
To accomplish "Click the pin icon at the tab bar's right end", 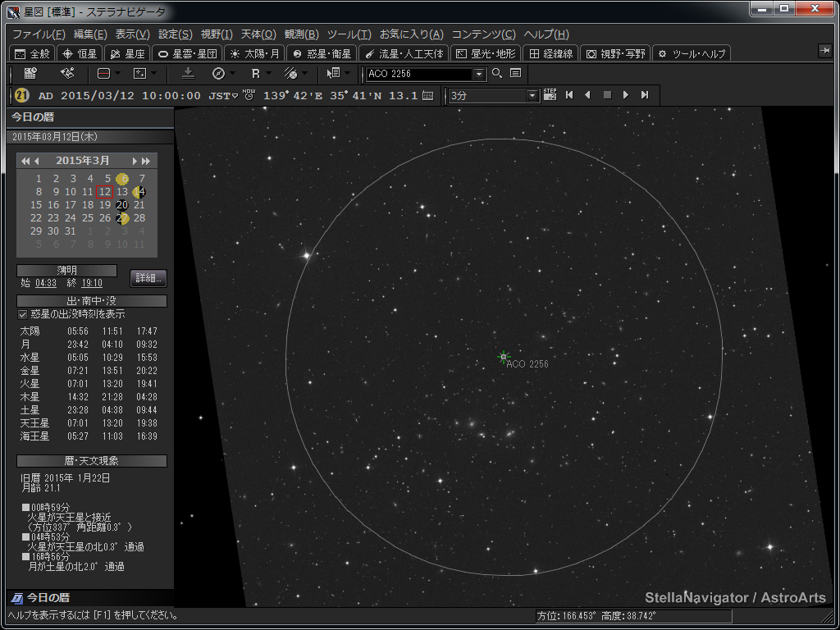I will click(x=824, y=52).
